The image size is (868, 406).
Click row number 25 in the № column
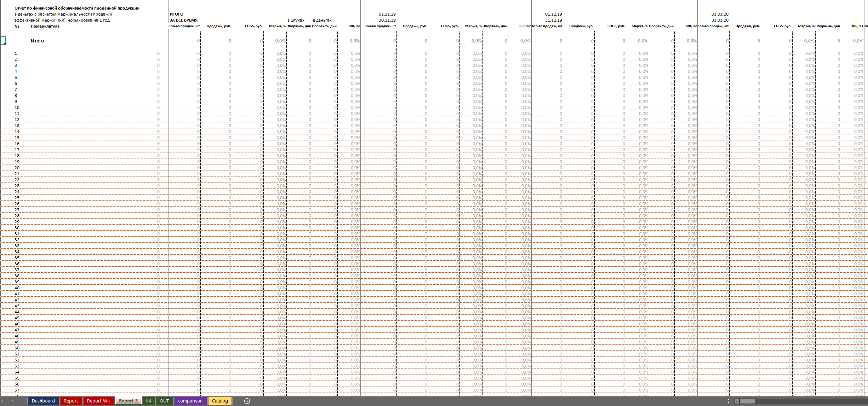[x=17, y=198]
